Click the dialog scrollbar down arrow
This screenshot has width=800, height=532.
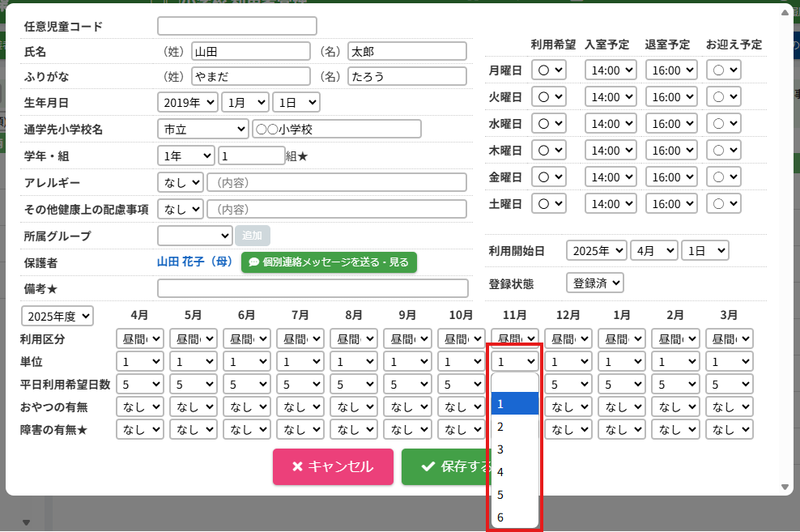click(x=784, y=487)
